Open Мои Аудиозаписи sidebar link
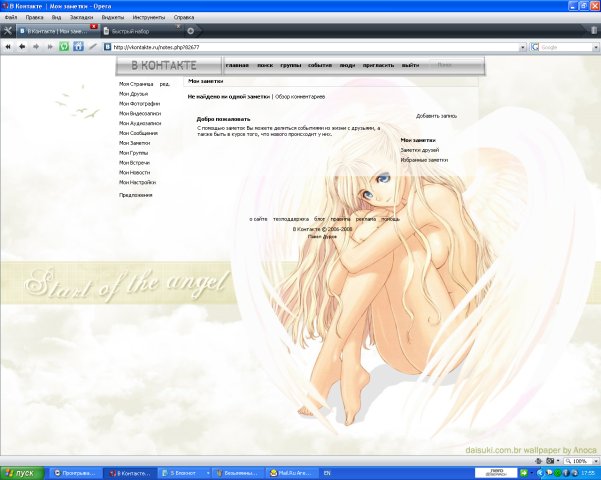Image resolution: width=601 pixels, height=480 pixels. click(140, 123)
